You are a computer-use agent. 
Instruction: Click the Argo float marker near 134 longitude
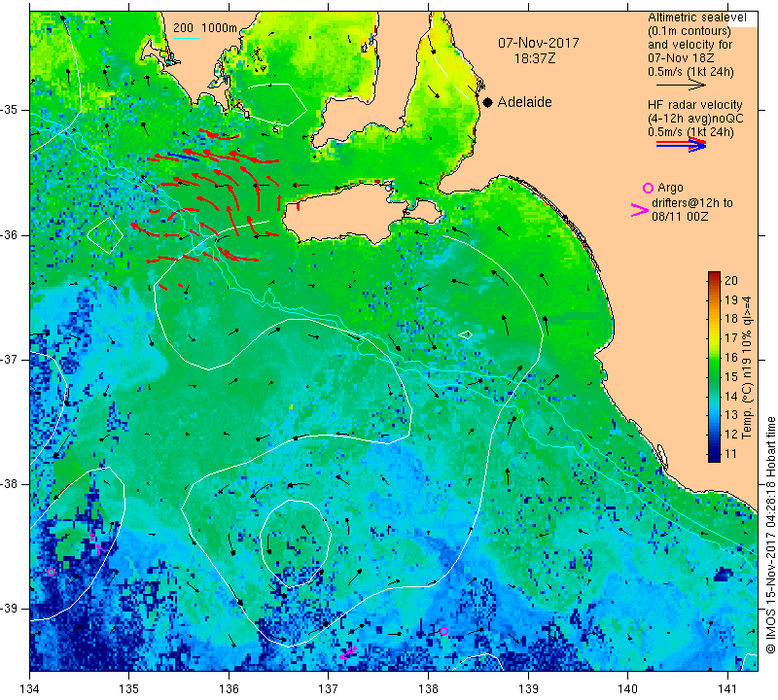[x=51, y=572]
